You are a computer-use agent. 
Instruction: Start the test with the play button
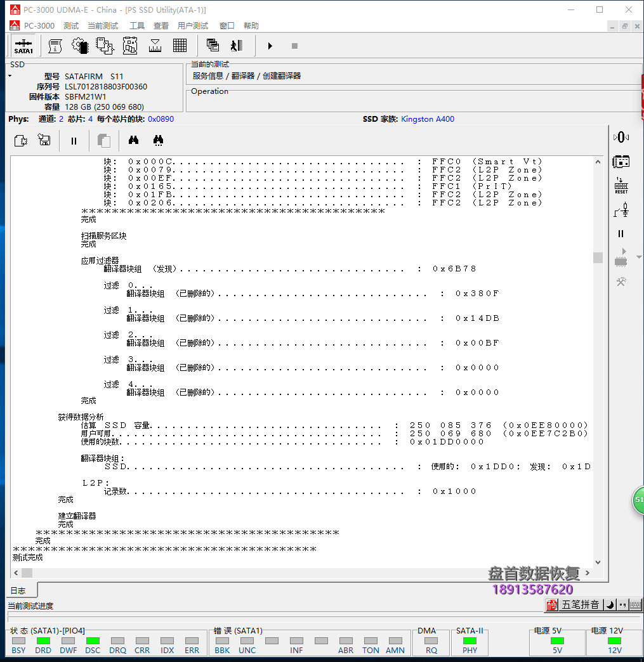click(270, 46)
